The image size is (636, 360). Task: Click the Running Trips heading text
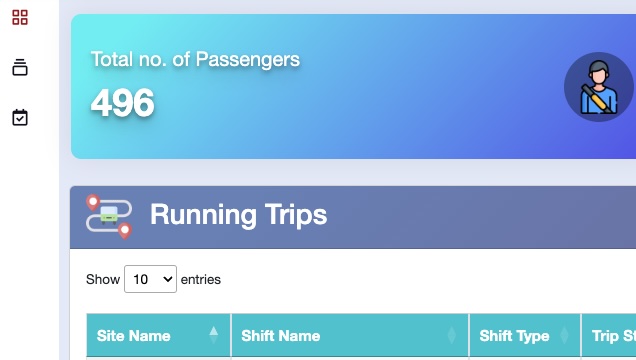[x=238, y=215]
